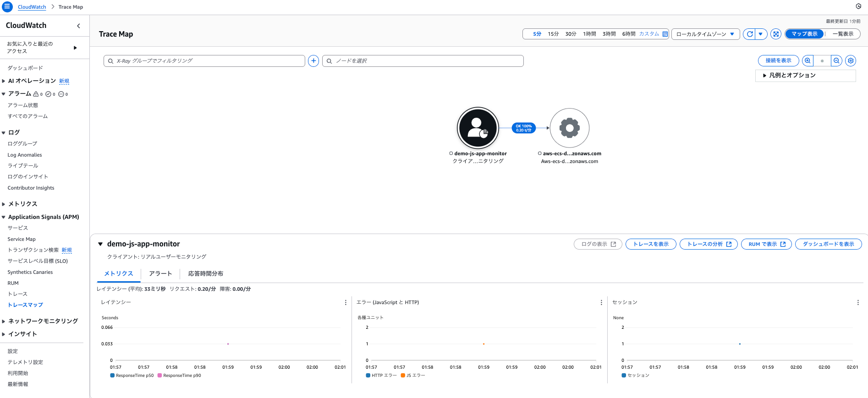Switch to the アラート tab
Screen dimensions: 868x398
point(160,273)
